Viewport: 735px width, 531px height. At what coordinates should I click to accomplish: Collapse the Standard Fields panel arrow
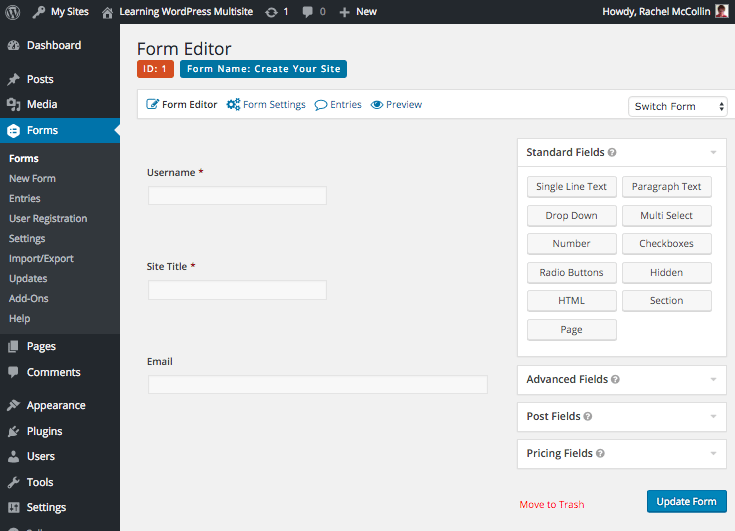(x=713, y=152)
